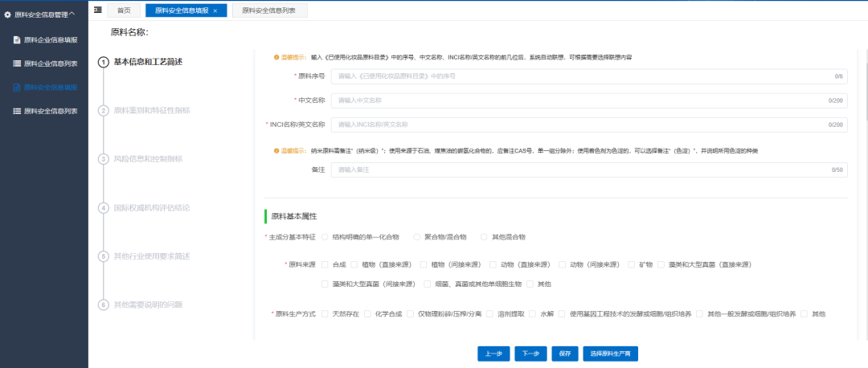Tick the 化学合成 production method checkbox

click(x=366, y=313)
